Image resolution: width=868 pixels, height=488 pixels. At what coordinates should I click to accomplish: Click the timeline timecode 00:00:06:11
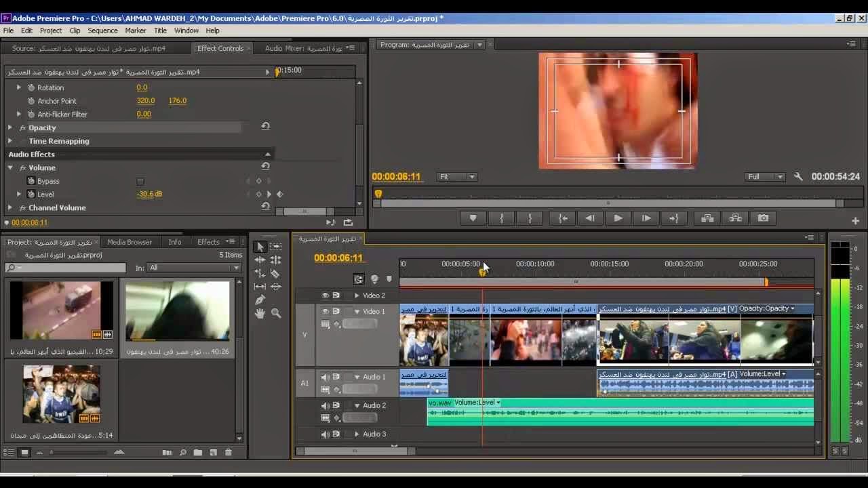point(338,258)
